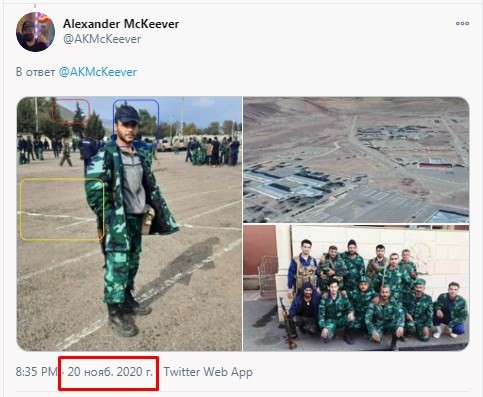Open the Alexander McKeever display name link
483x397 pixels.
pos(121,24)
